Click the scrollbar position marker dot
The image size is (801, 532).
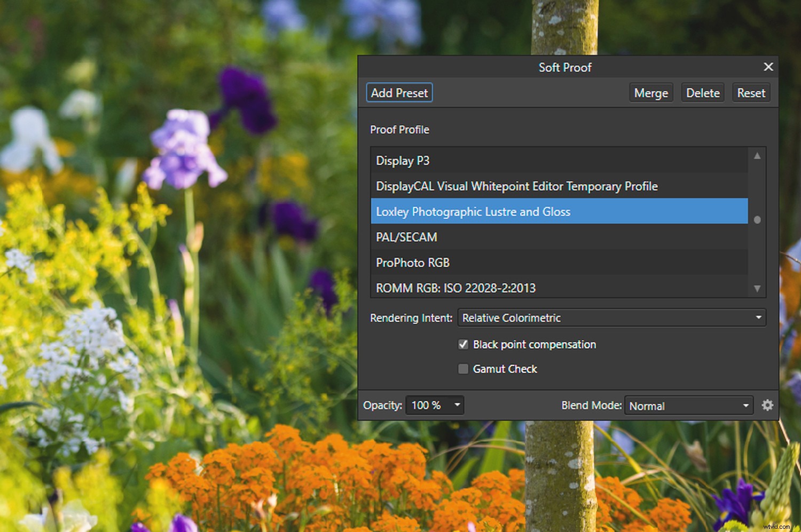(x=757, y=219)
